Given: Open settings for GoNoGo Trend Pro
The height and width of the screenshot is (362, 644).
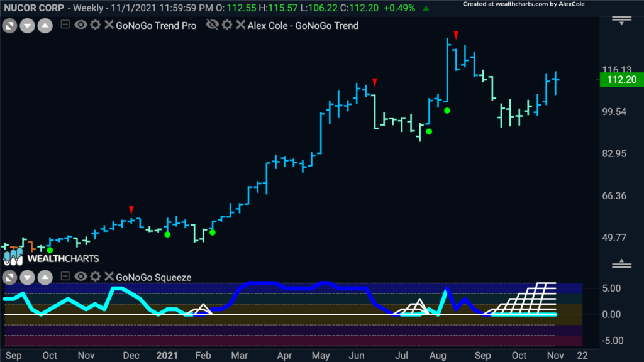Looking at the screenshot, I should tap(96, 25).
